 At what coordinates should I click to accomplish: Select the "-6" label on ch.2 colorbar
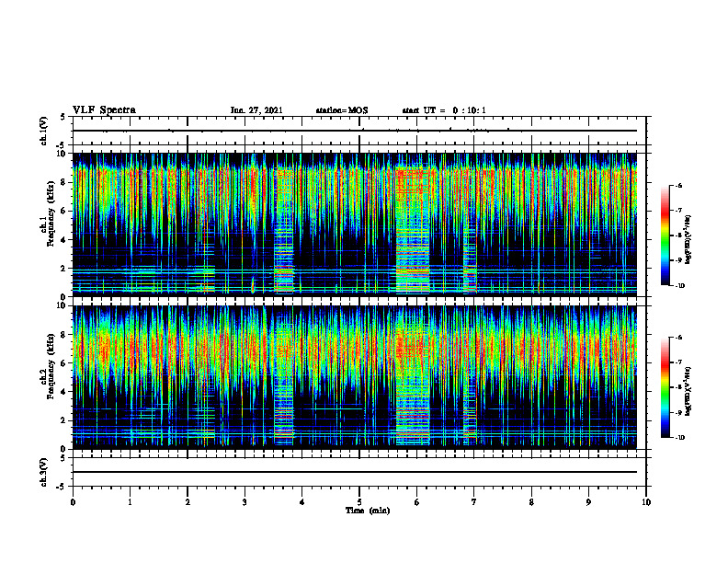tap(678, 338)
